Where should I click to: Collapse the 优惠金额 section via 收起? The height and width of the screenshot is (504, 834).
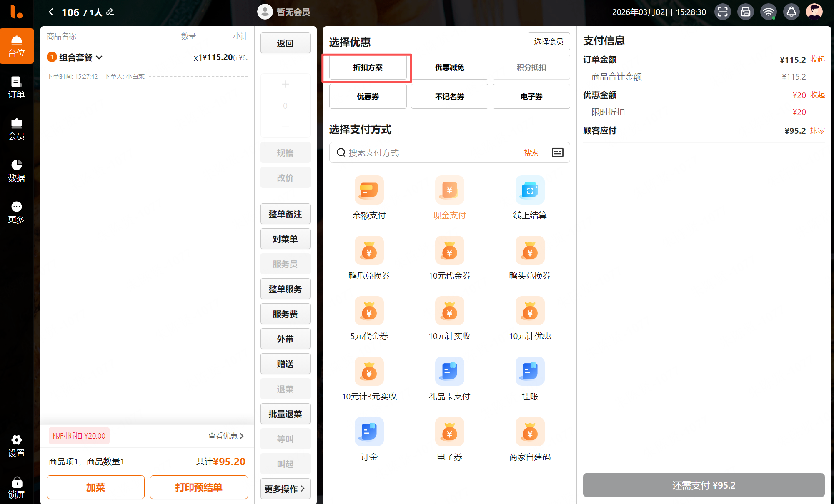(817, 95)
